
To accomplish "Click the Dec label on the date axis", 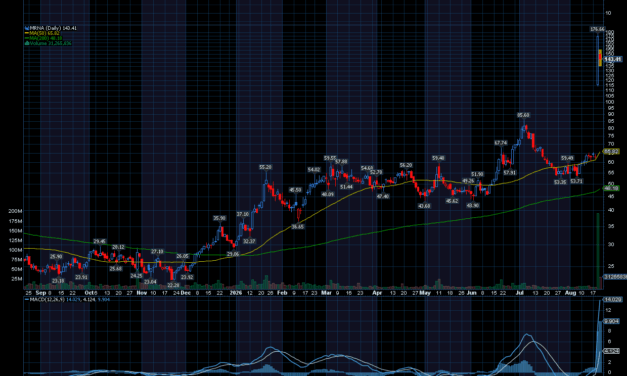I will (x=185, y=293).
